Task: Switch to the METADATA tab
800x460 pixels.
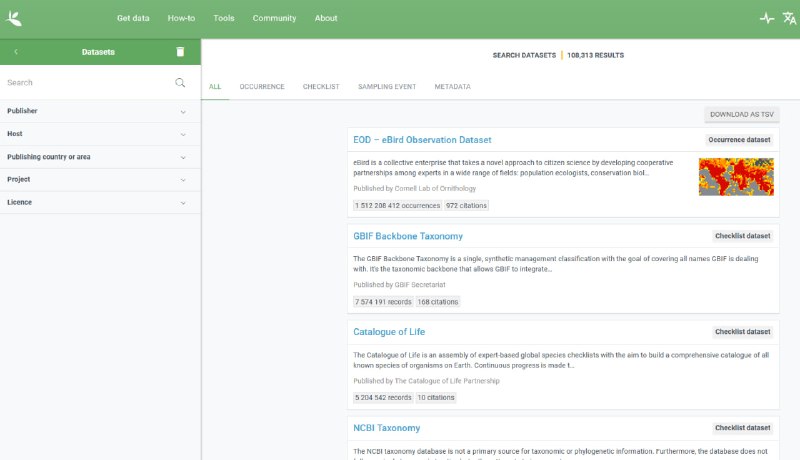Action: point(453,87)
